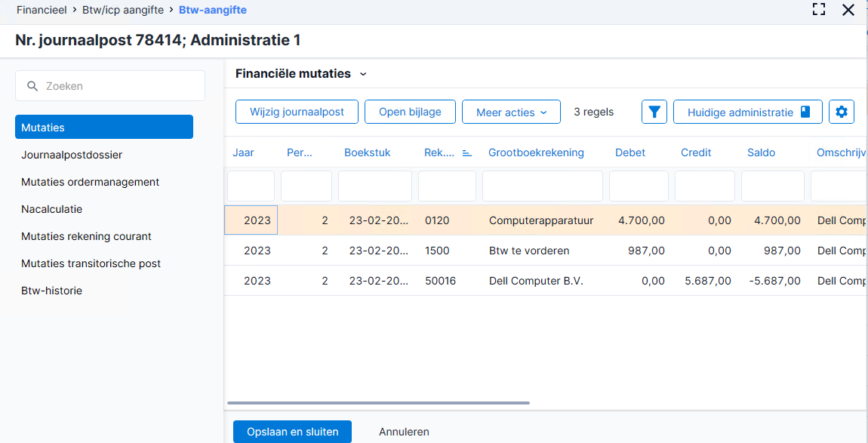Close the journaalpost window
Image resolution: width=868 pixels, height=443 pixels.
[848, 9]
